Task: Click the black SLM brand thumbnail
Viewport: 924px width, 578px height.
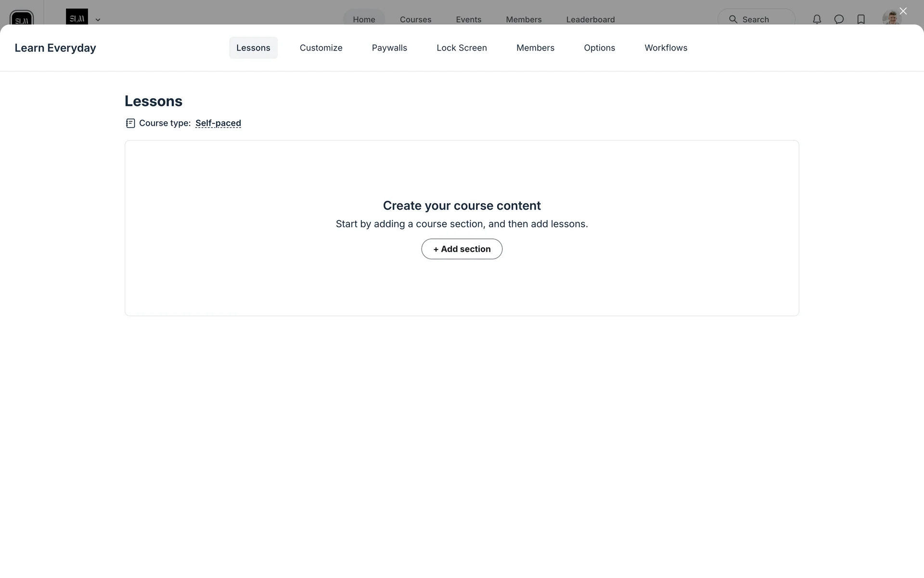Action: tap(77, 17)
